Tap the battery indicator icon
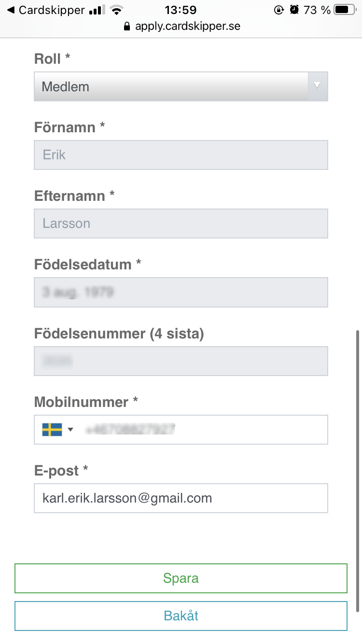The width and height of the screenshot is (362, 644). click(x=345, y=10)
